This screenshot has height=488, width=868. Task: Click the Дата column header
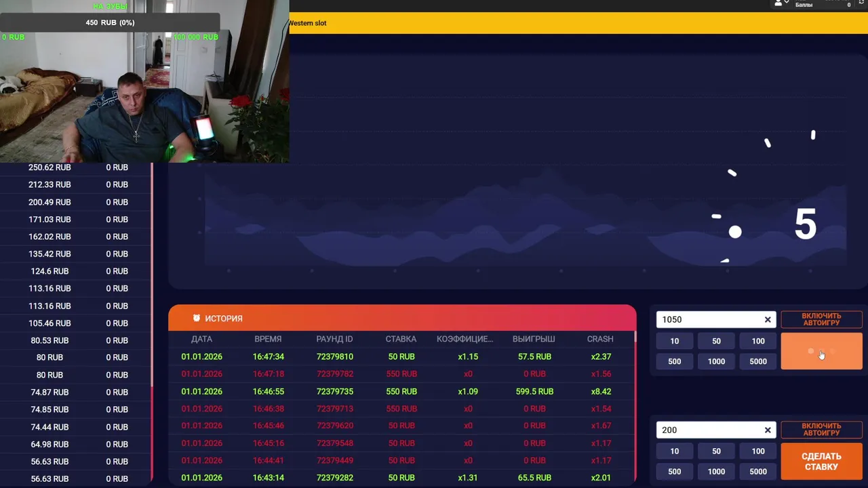pos(201,339)
